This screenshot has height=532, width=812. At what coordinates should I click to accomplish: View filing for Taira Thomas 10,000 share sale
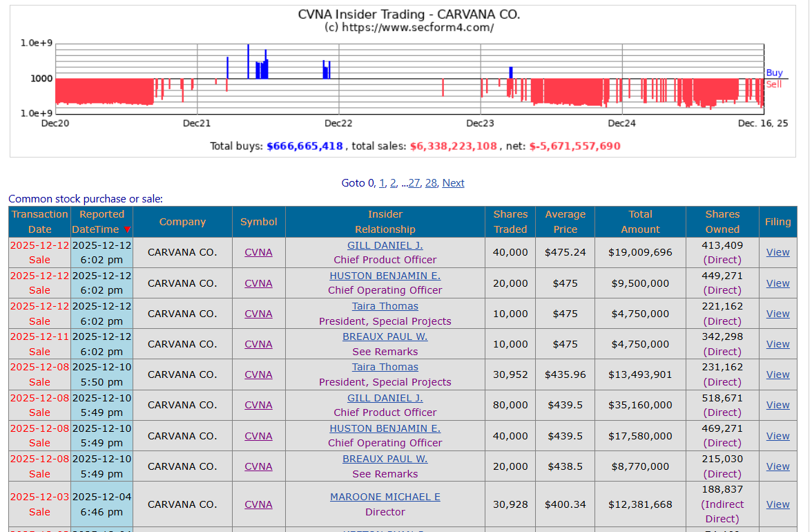point(777,314)
